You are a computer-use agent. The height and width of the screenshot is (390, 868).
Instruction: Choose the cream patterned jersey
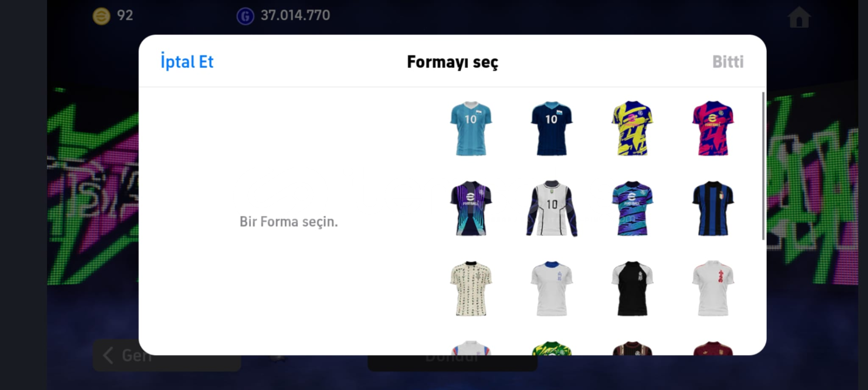tap(471, 288)
